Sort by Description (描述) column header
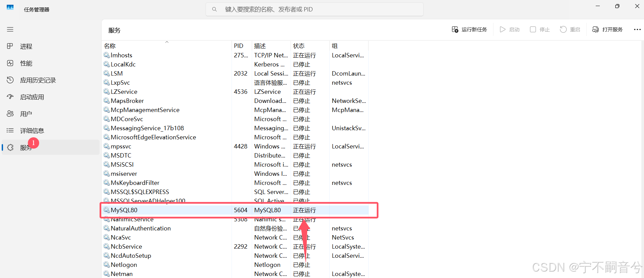The image size is (644, 278). 271,46
